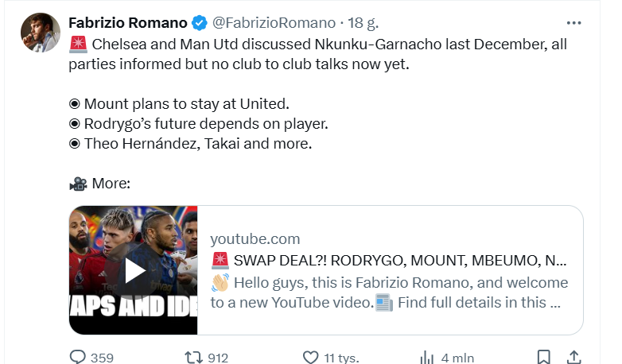Click the Fabrizio Romano display name

(127, 22)
